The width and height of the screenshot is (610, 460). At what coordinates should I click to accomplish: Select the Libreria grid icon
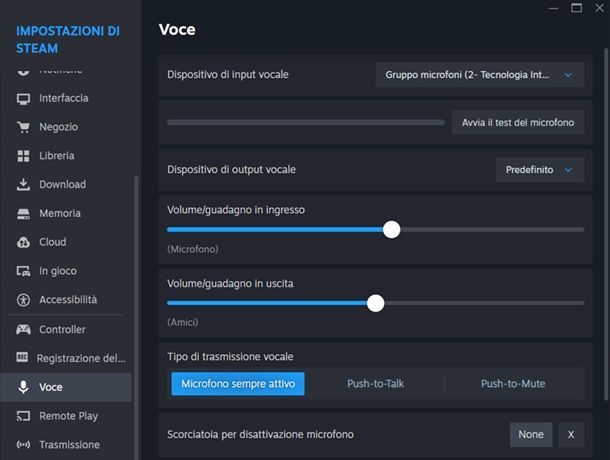click(x=23, y=156)
